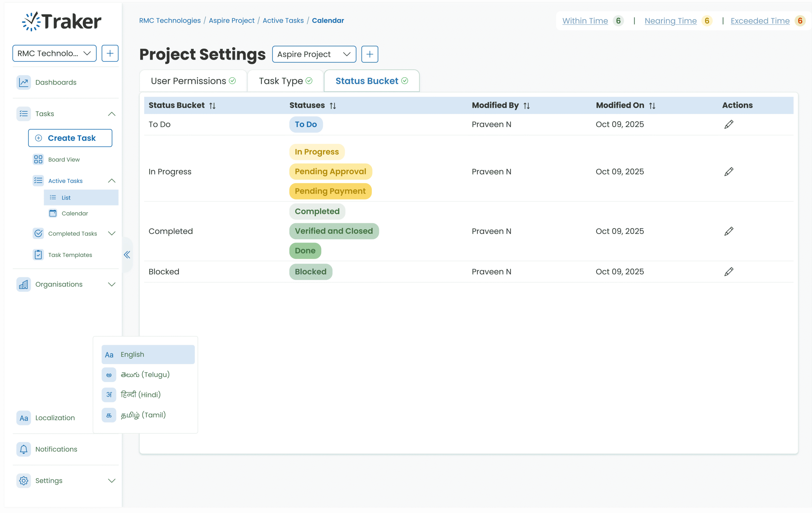Viewport: 812px width, 513px height.
Task: Click plus button beside Aspire Project dropdown
Action: point(370,54)
